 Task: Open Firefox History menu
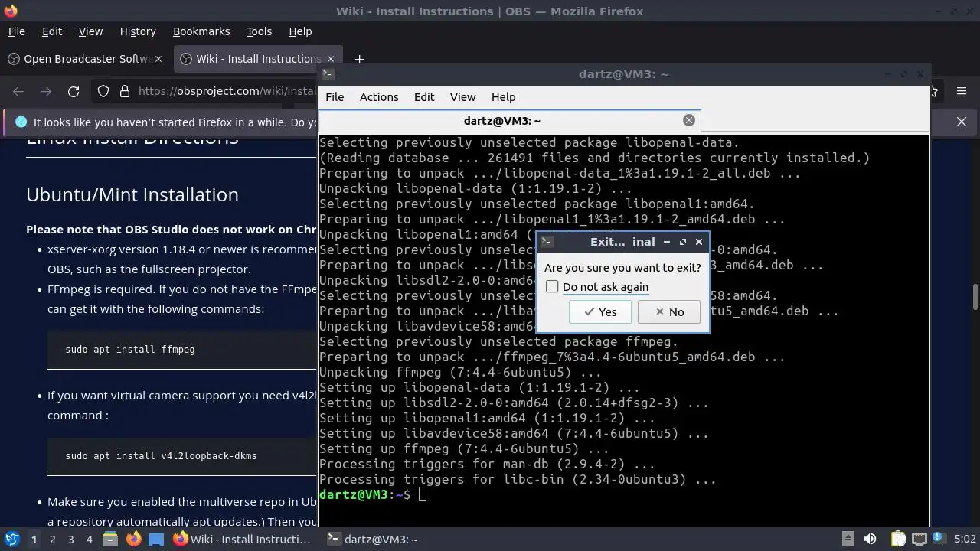coord(138,31)
